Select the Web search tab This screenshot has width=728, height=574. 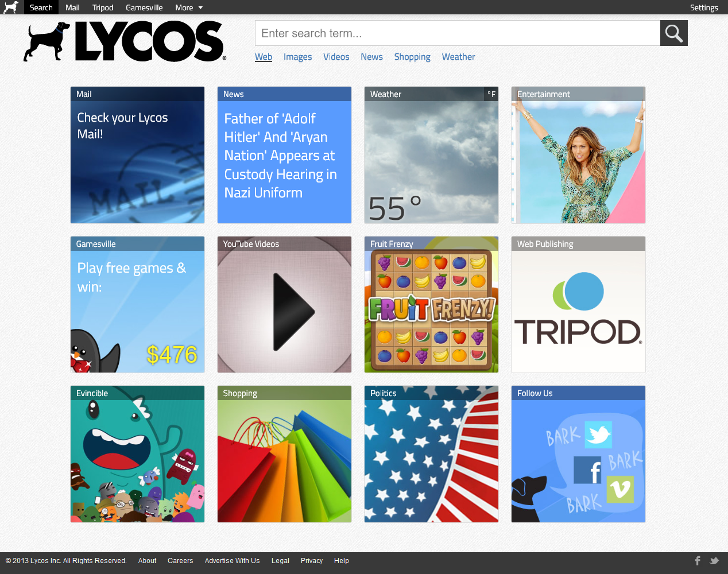[x=264, y=57]
